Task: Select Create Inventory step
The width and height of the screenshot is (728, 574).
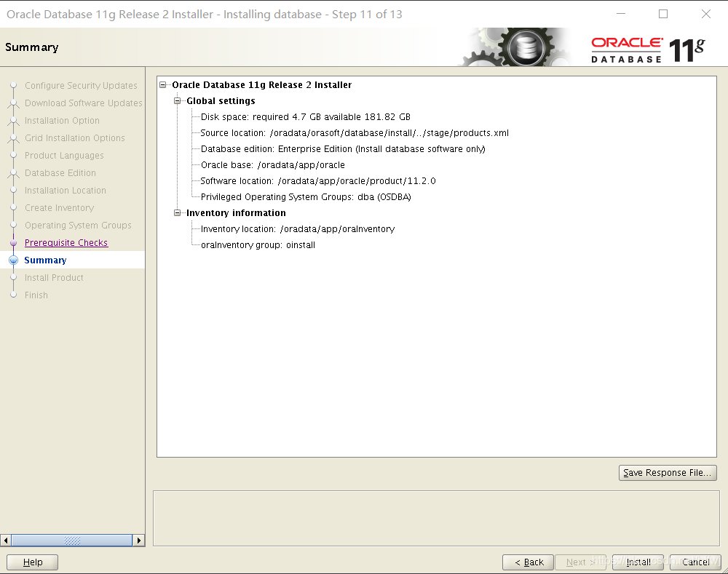Action: click(59, 208)
